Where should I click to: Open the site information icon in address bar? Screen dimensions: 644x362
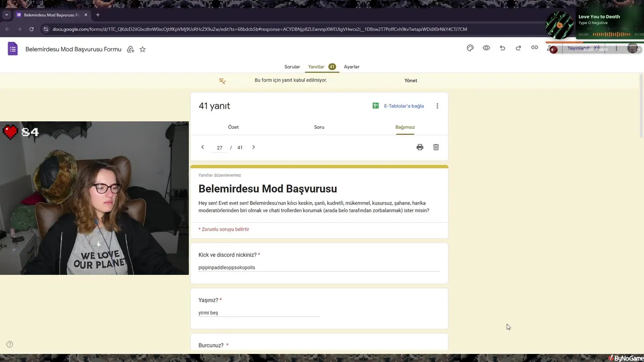click(46, 29)
